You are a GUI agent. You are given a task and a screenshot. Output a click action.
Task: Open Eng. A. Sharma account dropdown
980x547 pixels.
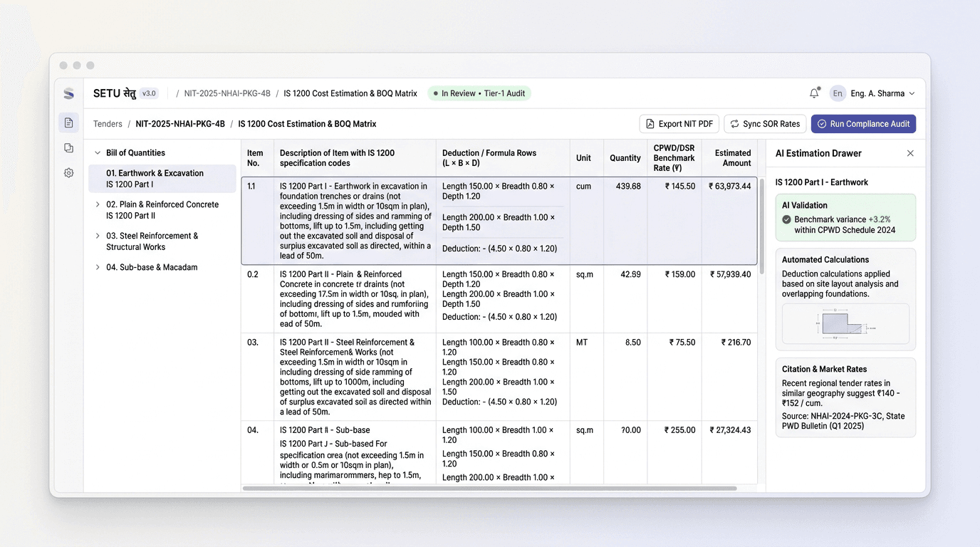(x=883, y=93)
